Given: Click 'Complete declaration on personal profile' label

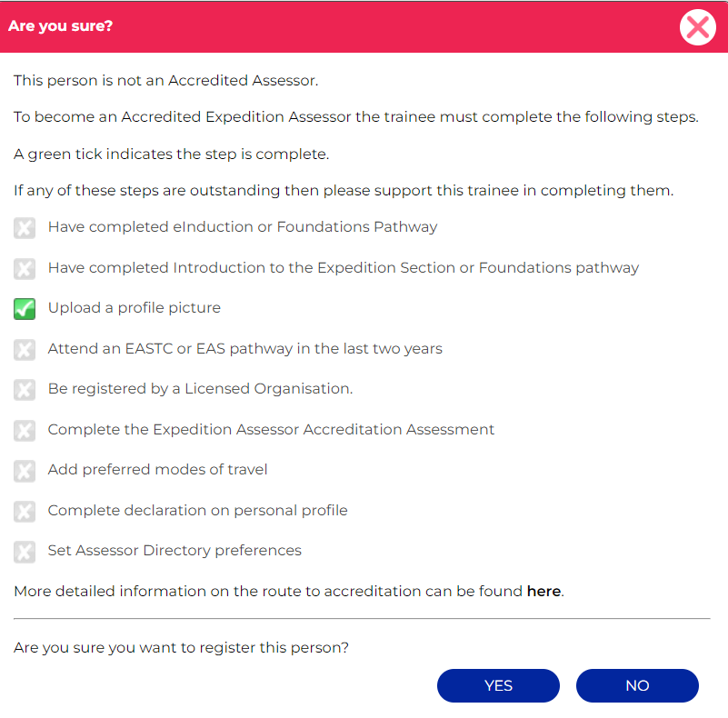Looking at the screenshot, I should click(198, 511).
